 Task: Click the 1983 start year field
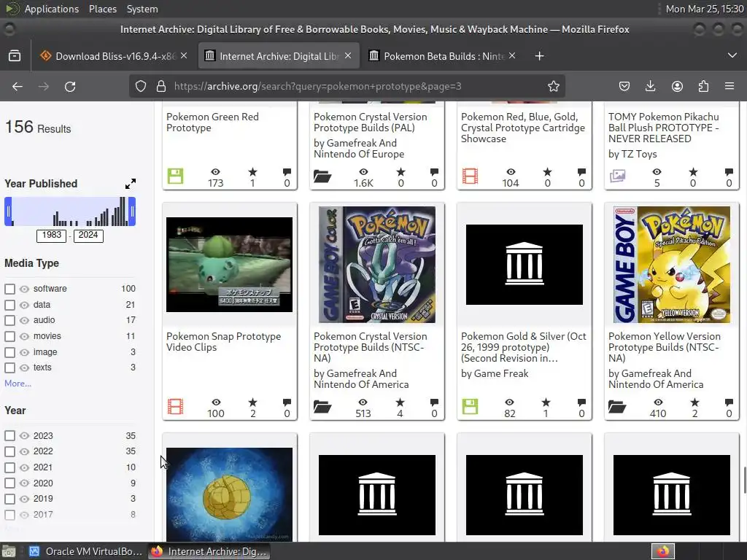[x=52, y=236]
